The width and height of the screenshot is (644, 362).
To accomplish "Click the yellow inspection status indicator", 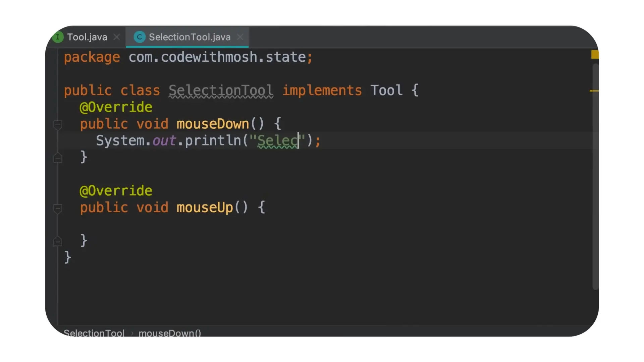I will click(595, 54).
